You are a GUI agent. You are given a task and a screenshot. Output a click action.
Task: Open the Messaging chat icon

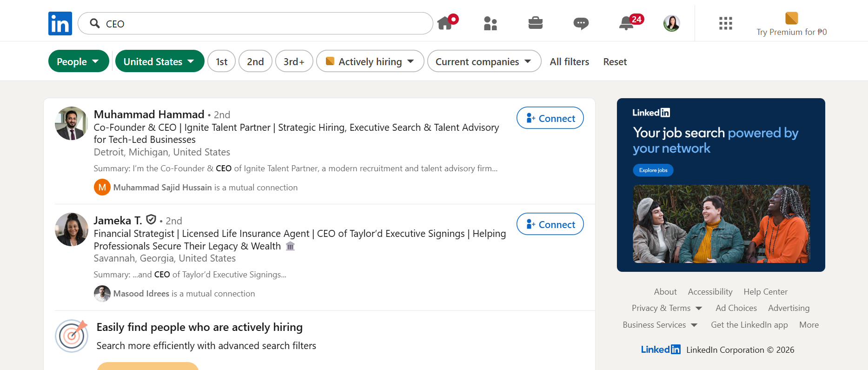581,23
